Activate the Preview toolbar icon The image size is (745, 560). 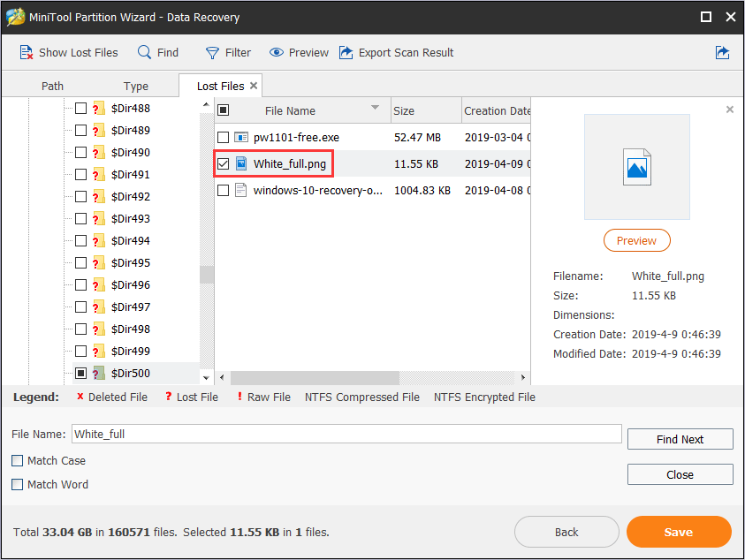pyautogui.click(x=275, y=52)
